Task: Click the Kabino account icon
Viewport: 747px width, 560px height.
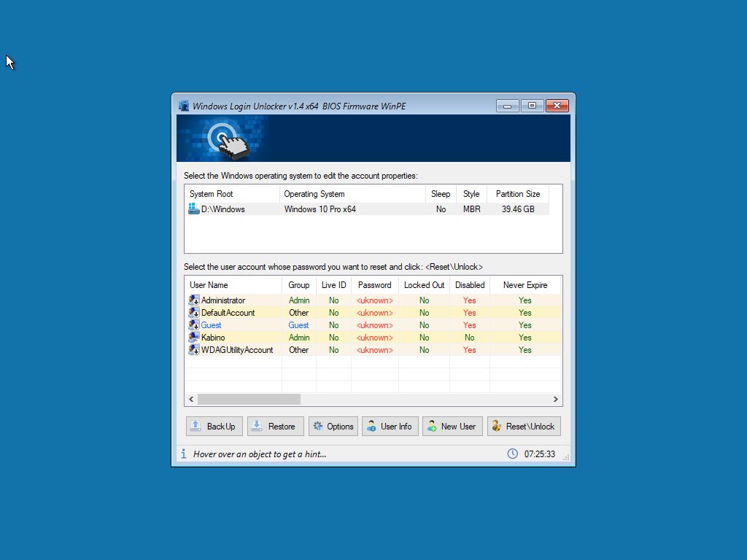Action: (194, 337)
